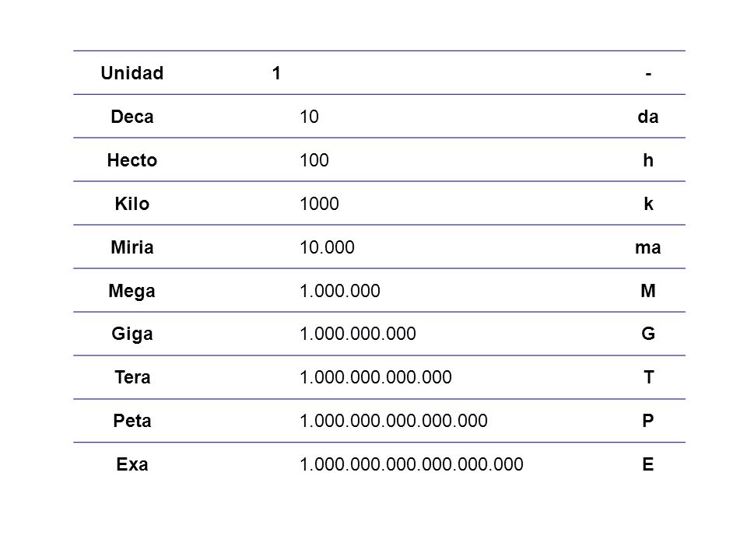747x560 pixels.
Task: Click the Giga value 1.000.000.000
Action: pyautogui.click(x=358, y=334)
